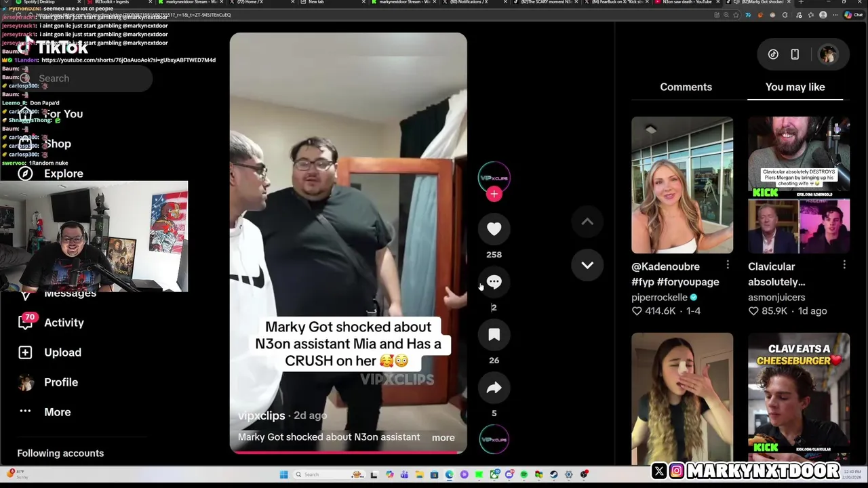Screen dimensions: 868x488
Task: Open browser profile icon in toolbar
Action: [823, 15]
